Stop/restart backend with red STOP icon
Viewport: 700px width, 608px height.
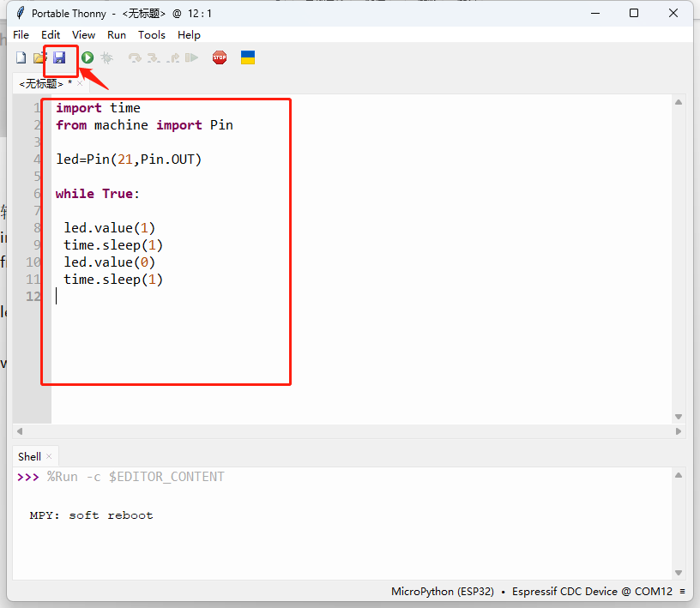point(220,57)
